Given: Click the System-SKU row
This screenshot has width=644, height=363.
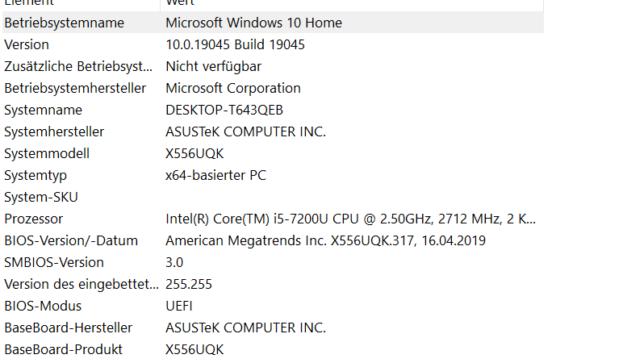Looking at the screenshot, I should [x=41, y=197].
